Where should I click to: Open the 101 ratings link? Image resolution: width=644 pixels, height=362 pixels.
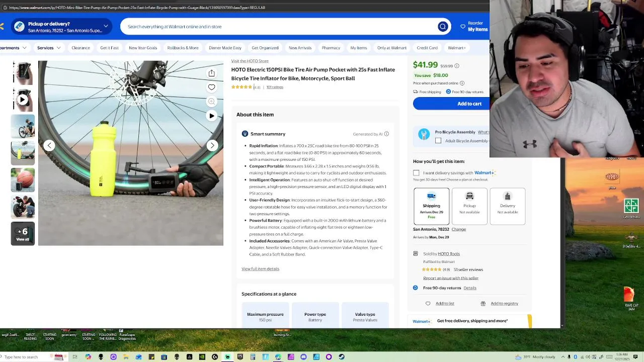(x=275, y=87)
